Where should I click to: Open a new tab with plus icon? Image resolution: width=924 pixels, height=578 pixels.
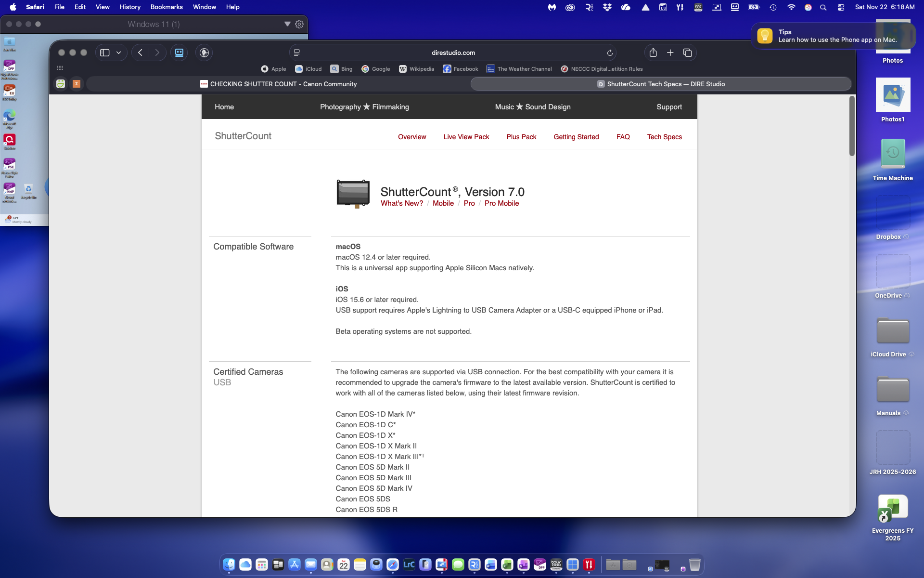(670, 53)
